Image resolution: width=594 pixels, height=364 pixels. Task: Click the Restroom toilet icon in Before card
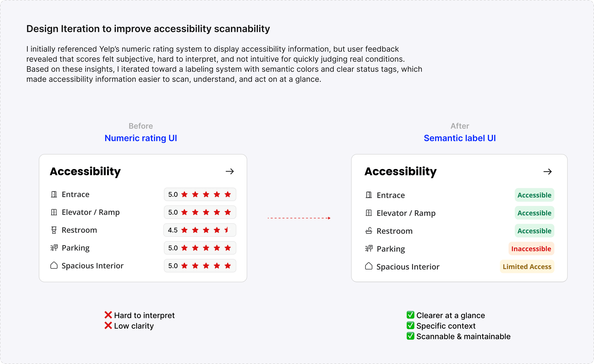(54, 230)
